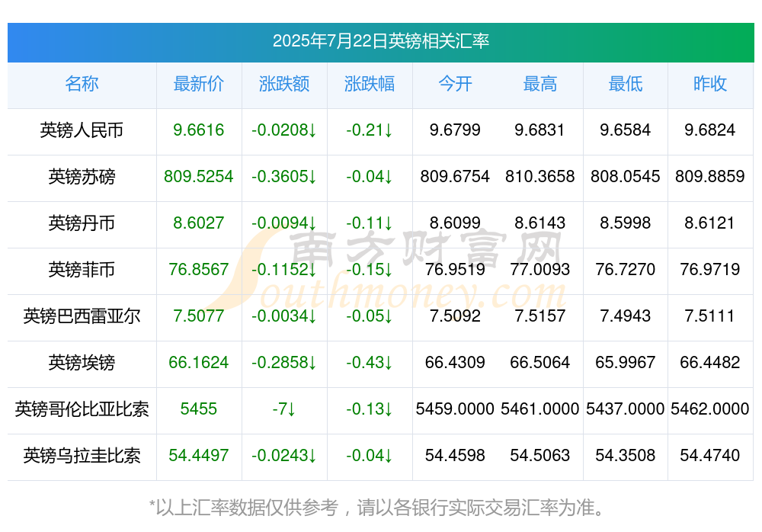The height and width of the screenshot is (532, 762).
Task: Click change amount -0.0094↓
Action: coord(284,223)
